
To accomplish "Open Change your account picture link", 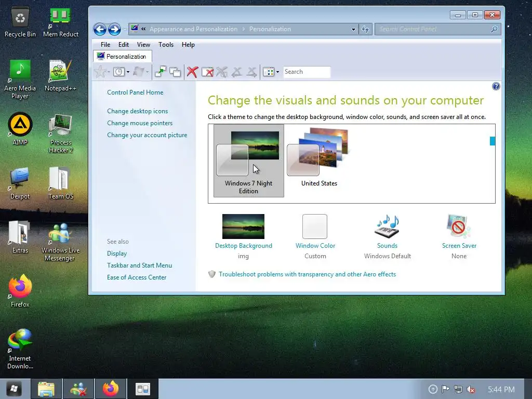I will 147,135.
